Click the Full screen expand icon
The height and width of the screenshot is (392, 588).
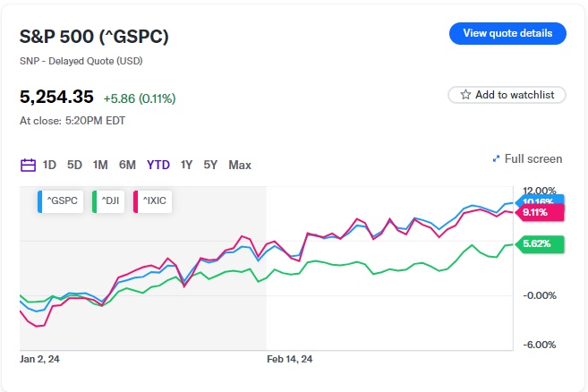tap(496, 159)
